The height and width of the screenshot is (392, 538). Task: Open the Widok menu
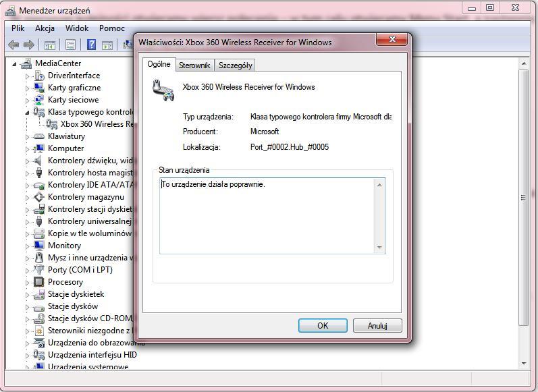77,28
